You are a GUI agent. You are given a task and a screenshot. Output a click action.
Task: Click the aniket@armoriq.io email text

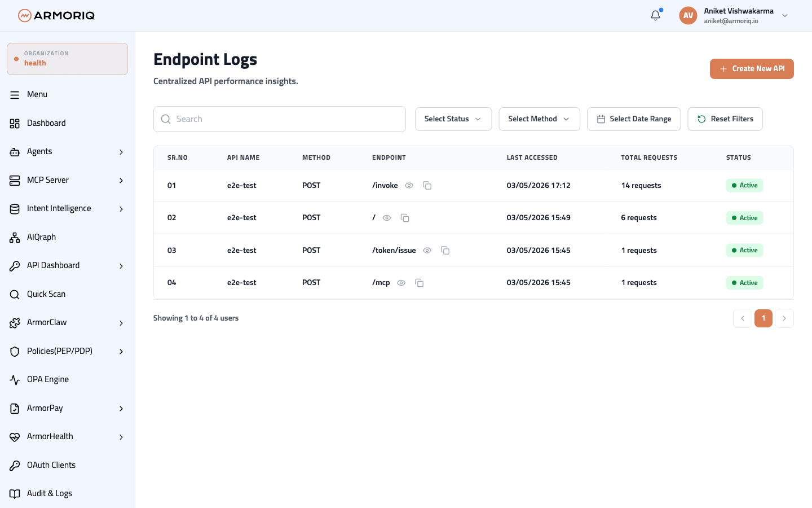pyautogui.click(x=731, y=21)
